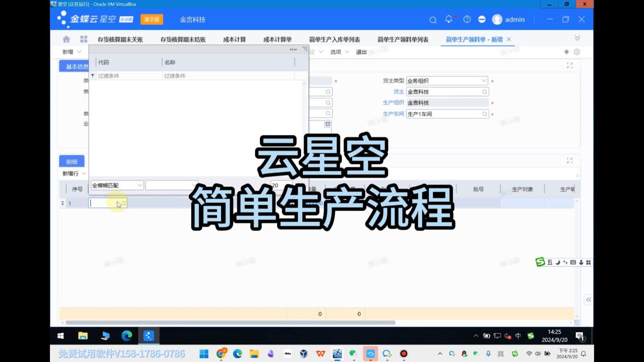Click the popup collapse arrows icon
This screenshot has width=644, height=362.
293,50
